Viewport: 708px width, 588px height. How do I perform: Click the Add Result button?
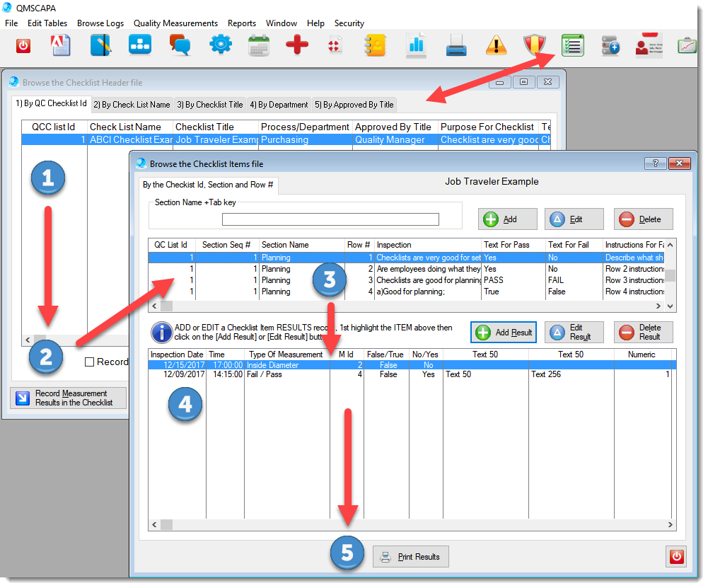[x=503, y=333]
